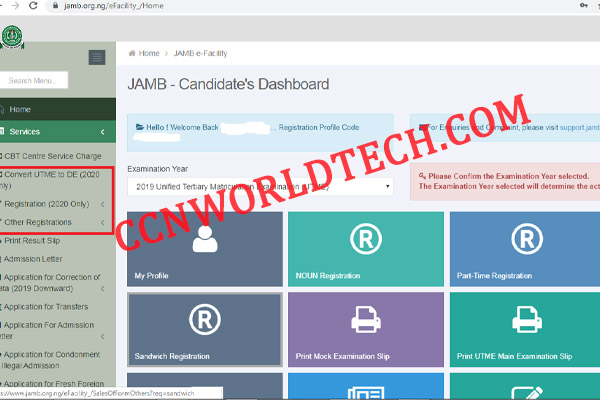
Task: Open Admission Letter menu item
Action: pyautogui.click(x=33, y=259)
